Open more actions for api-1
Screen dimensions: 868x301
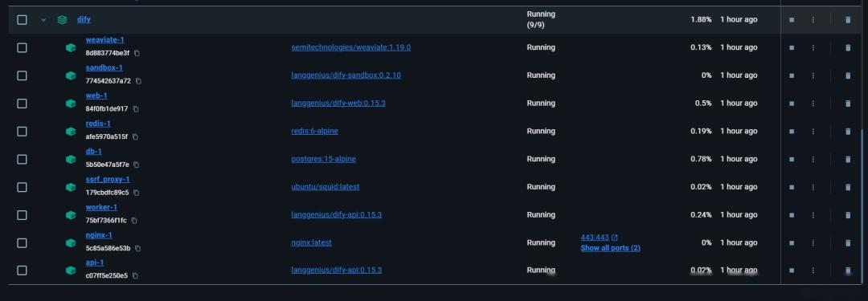point(813,270)
